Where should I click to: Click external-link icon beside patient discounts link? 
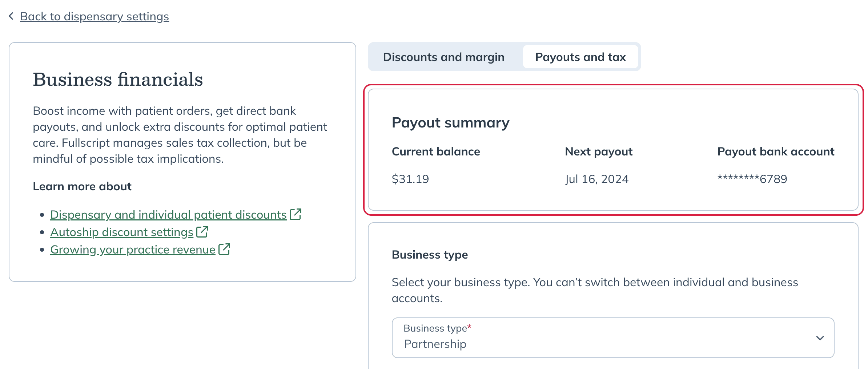point(296,214)
